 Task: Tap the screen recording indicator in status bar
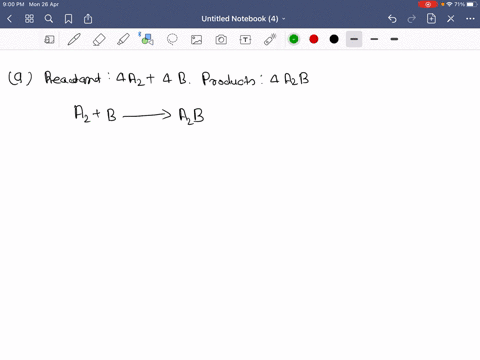pyautogui.click(x=428, y=4)
